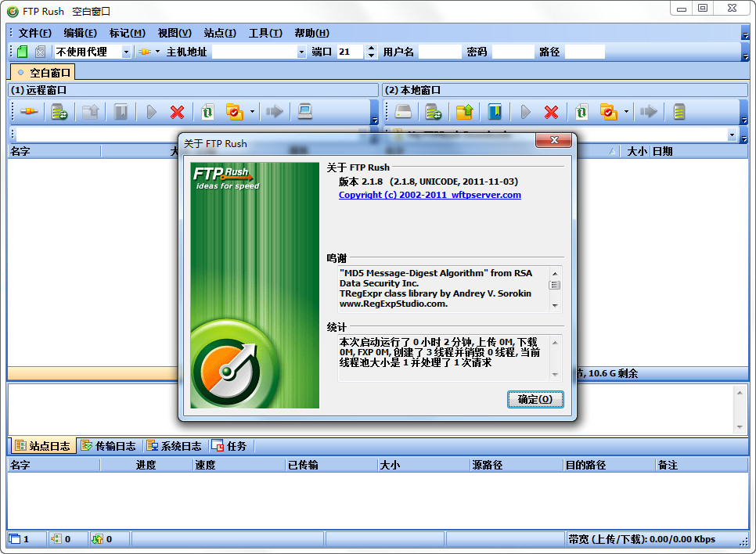Open site manager icon in local toolbar
The image size is (756, 554).
(434, 112)
